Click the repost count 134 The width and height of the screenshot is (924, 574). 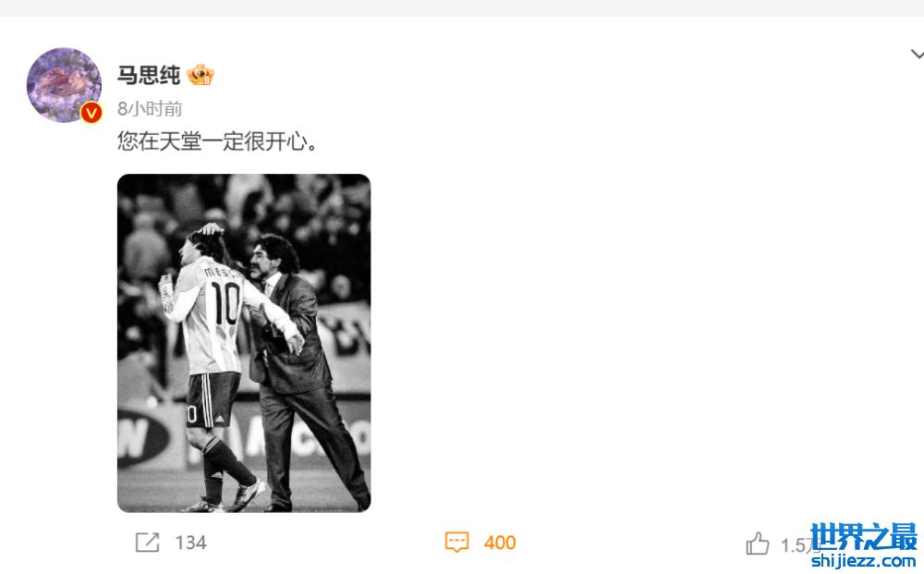pos(191,543)
